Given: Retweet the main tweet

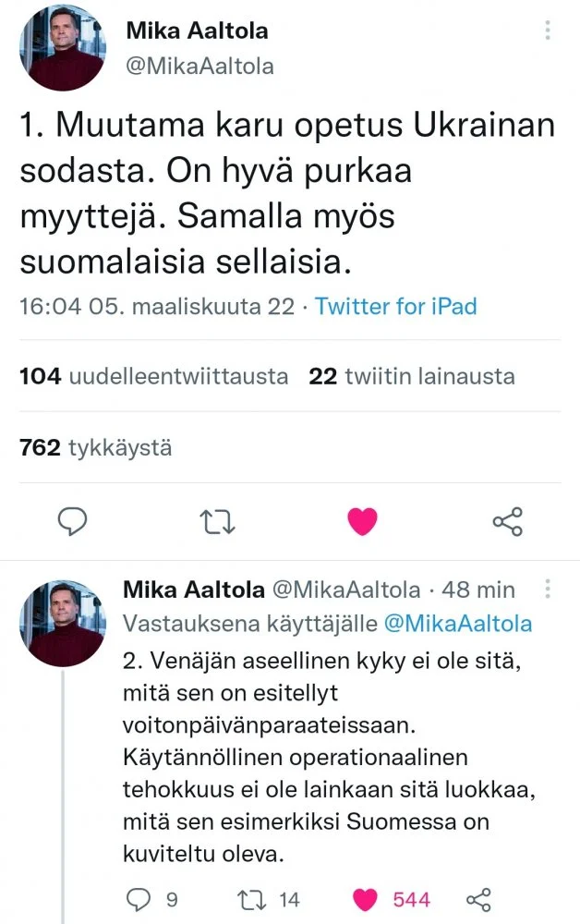Looking at the screenshot, I should pos(218,523).
